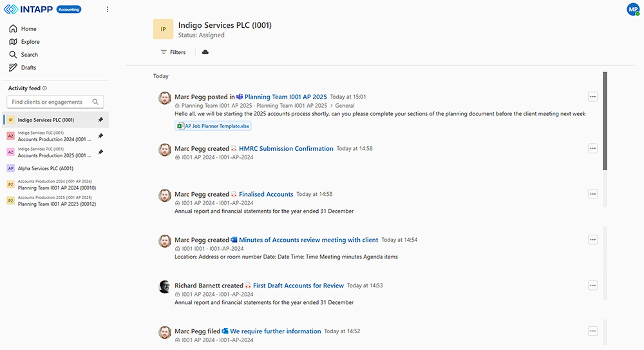The image size is (644, 350).
Task: Open more options for HMRC Submission Confirmation
Action: 593,148
